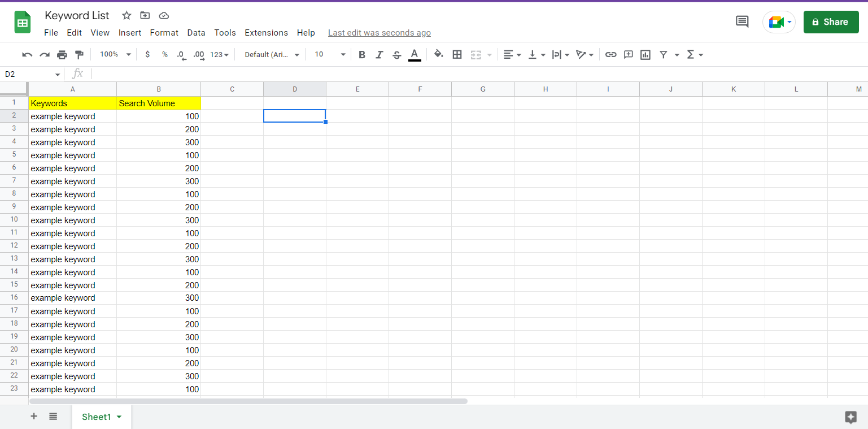Click the Insert chart icon

pos(645,55)
